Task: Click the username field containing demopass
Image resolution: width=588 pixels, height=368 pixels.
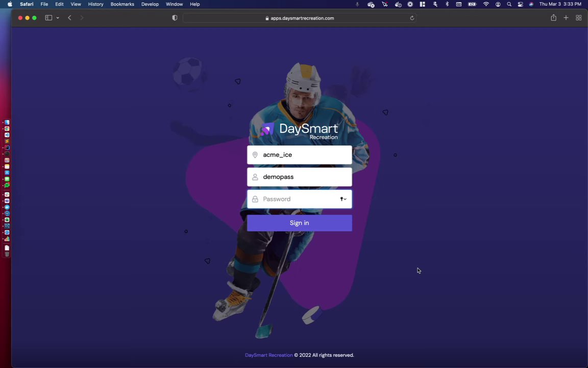Action: [299, 177]
